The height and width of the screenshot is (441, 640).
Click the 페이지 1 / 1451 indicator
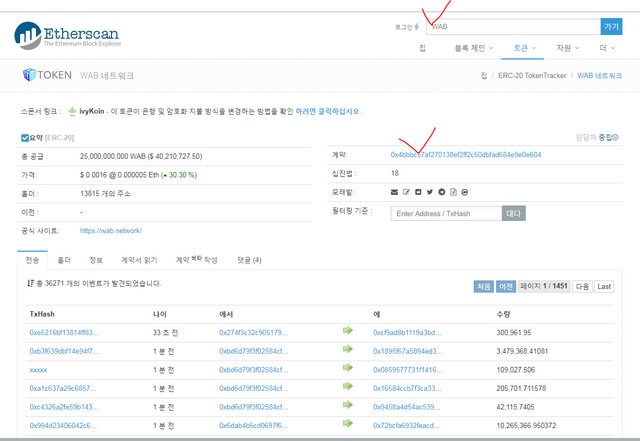[x=544, y=286]
